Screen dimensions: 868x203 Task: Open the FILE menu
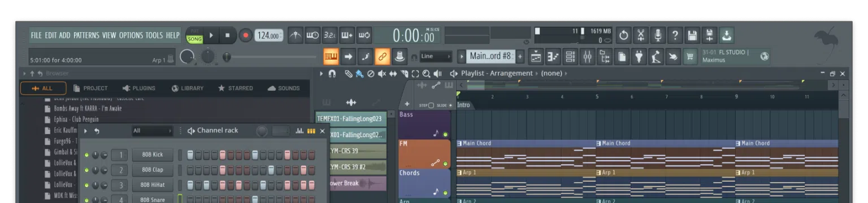tap(36, 36)
